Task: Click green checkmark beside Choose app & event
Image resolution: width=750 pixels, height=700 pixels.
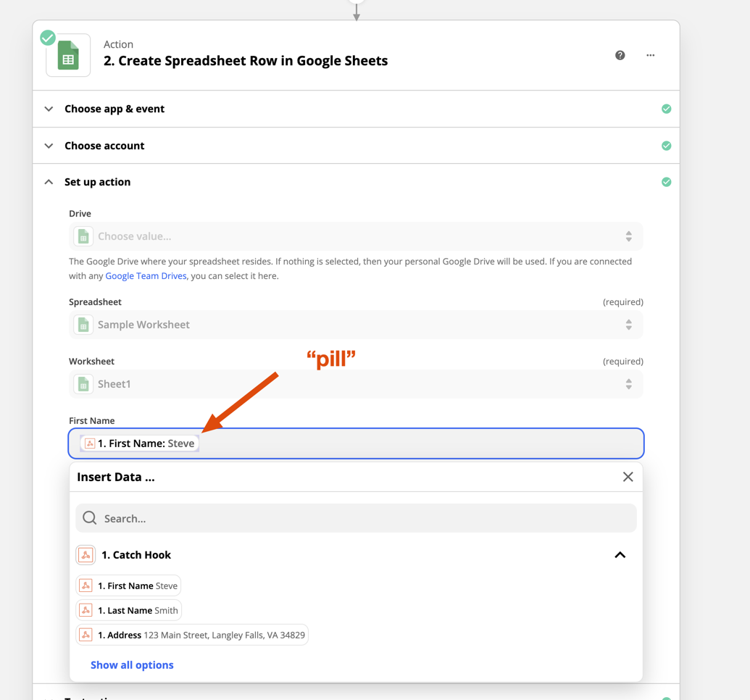Action: (x=666, y=109)
